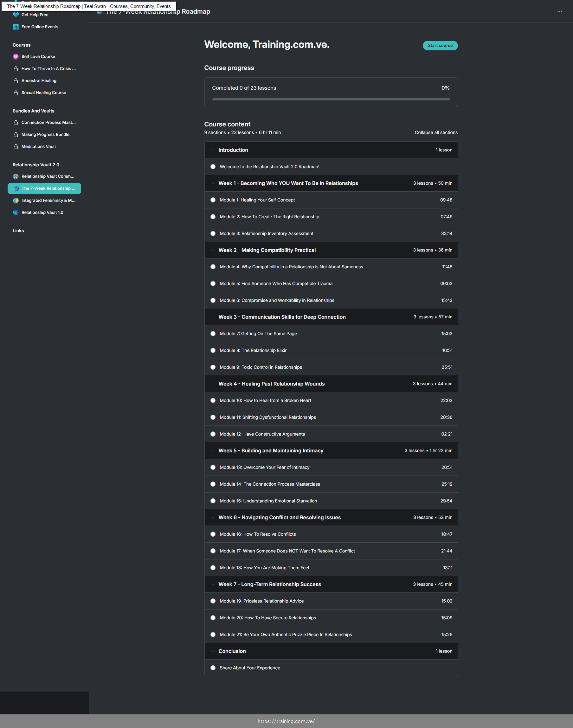This screenshot has height=728, width=573.
Task: Click the heart icon beside Get Help Free
Action: (x=16, y=15)
